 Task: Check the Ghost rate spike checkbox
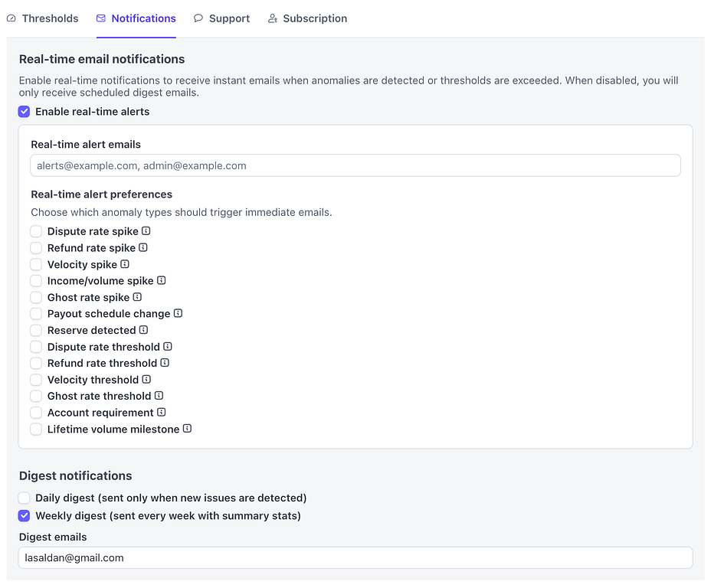click(36, 297)
